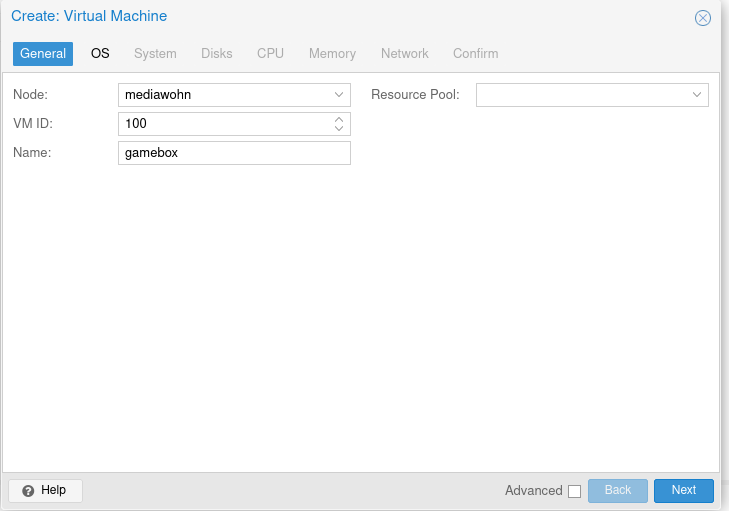Go to the Disks tab
Viewport: 729px width, 511px height.
pos(216,54)
